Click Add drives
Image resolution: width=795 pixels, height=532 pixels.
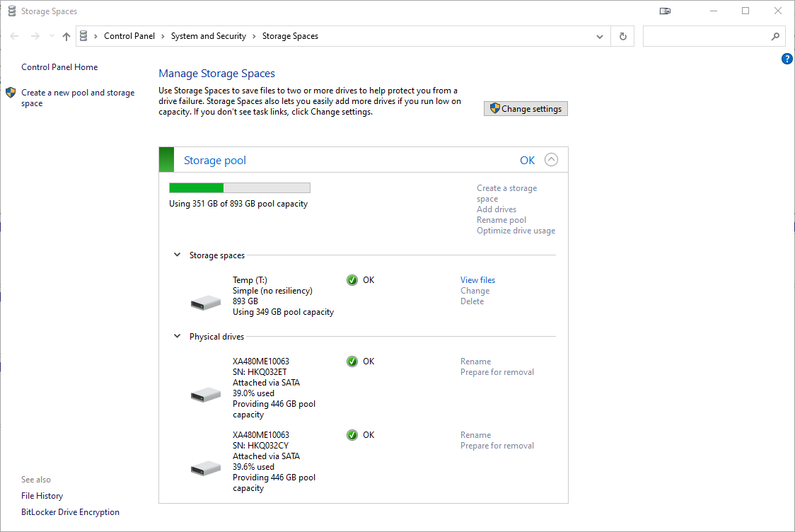[497, 209]
